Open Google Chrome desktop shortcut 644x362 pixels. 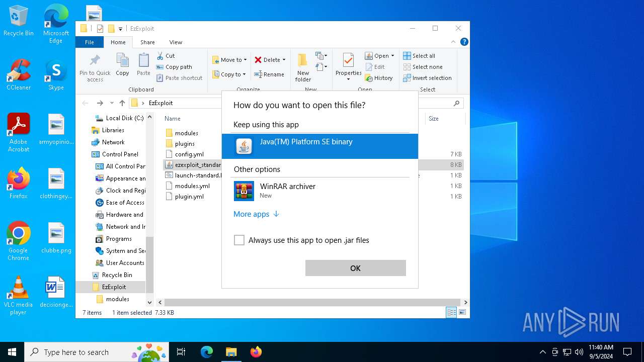click(x=18, y=241)
